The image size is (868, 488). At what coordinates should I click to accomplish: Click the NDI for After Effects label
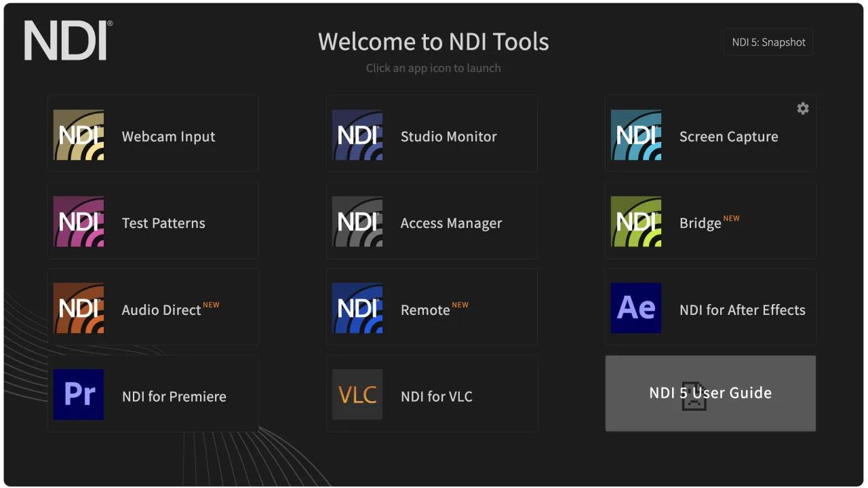[x=743, y=310]
